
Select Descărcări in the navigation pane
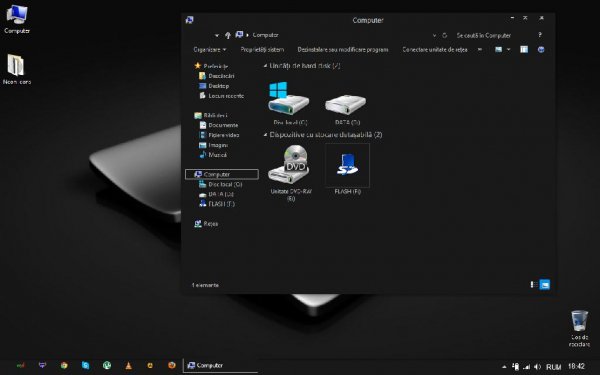click(217, 76)
